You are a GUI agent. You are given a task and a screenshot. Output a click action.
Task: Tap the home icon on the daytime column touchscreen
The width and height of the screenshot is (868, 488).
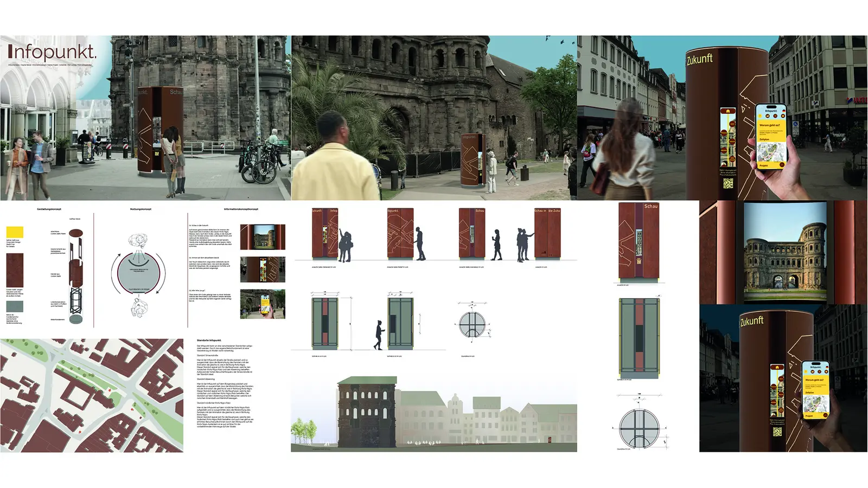(727, 111)
